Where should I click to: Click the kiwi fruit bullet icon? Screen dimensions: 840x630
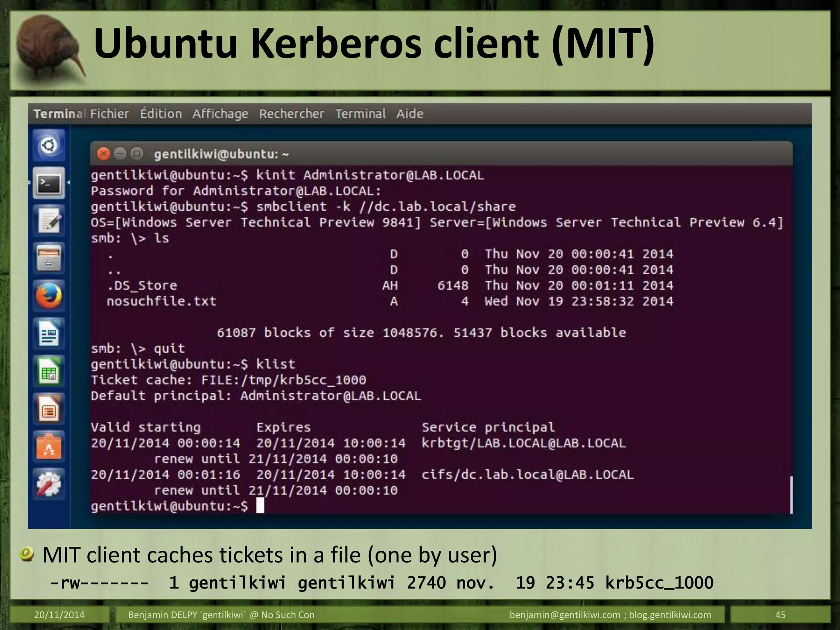[26, 555]
